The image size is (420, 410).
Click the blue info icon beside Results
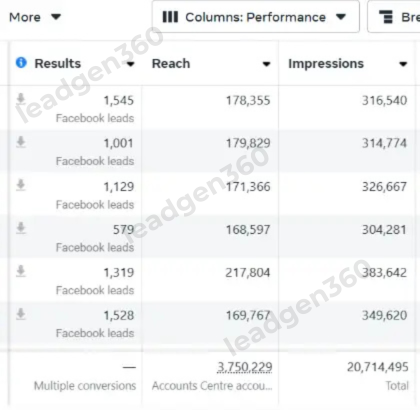tap(21, 62)
